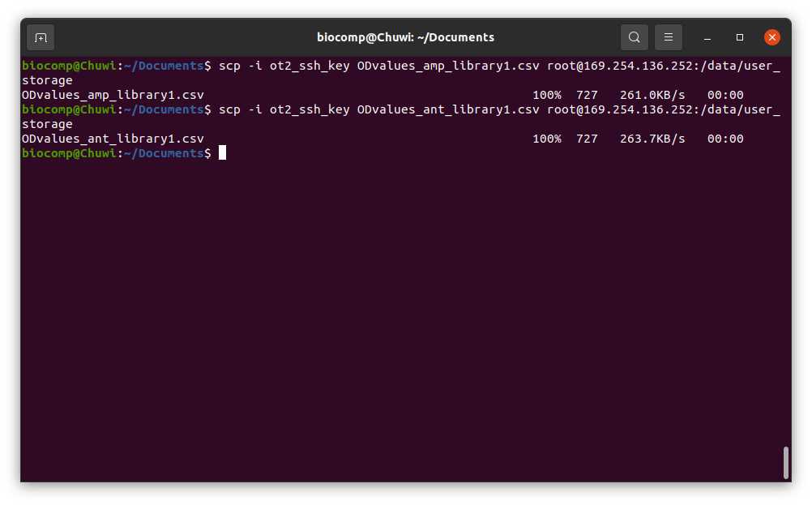Maximize the terminal window
This screenshot has width=812, height=505.
[x=740, y=37]
